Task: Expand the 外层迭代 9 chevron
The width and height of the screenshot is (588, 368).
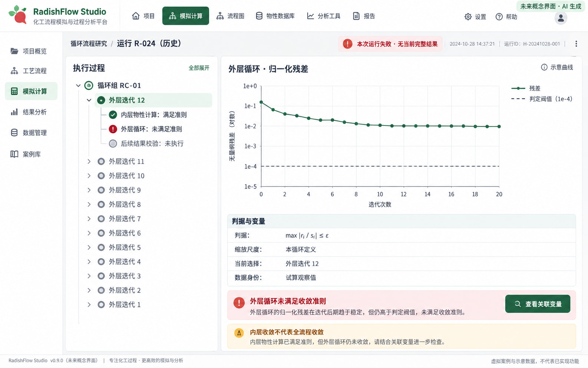Action: click(x=89, y=190)
